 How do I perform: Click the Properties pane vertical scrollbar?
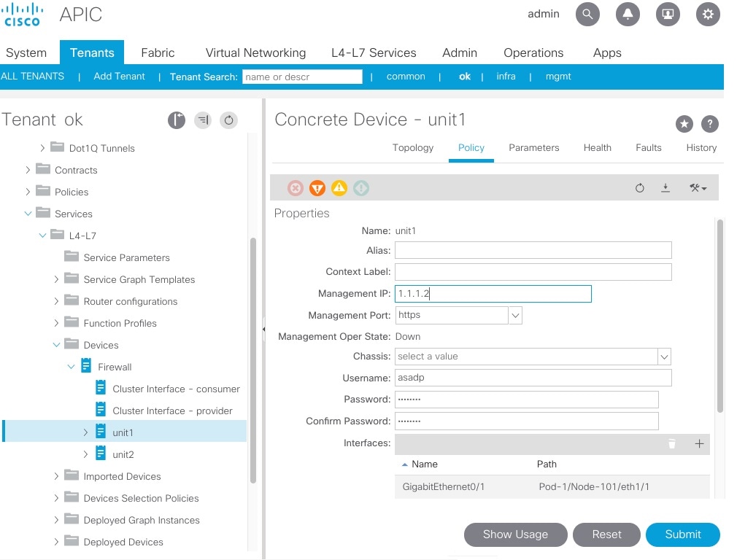(720, 316)
